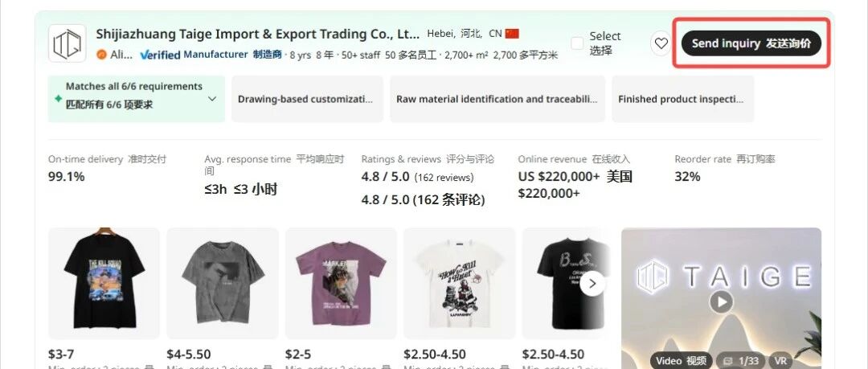Save supplier with the heart icon

(x=661, y=43)
